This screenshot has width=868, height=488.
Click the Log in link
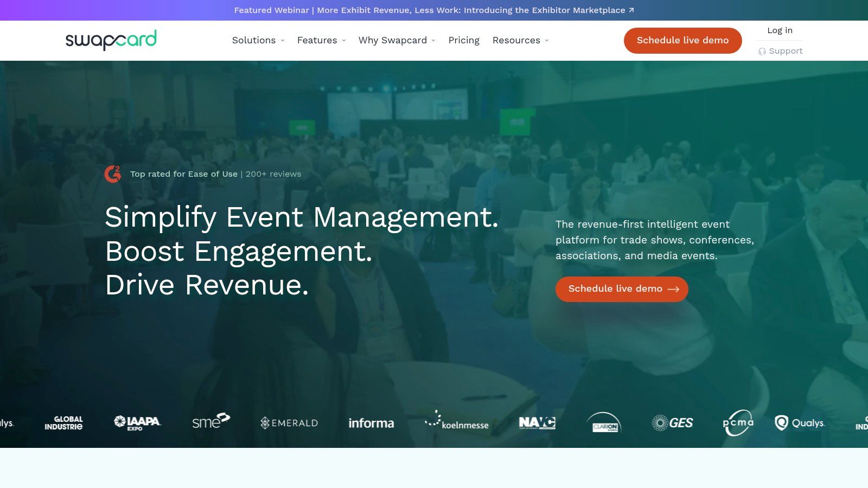pyautogui.click(x=780, y=30)
